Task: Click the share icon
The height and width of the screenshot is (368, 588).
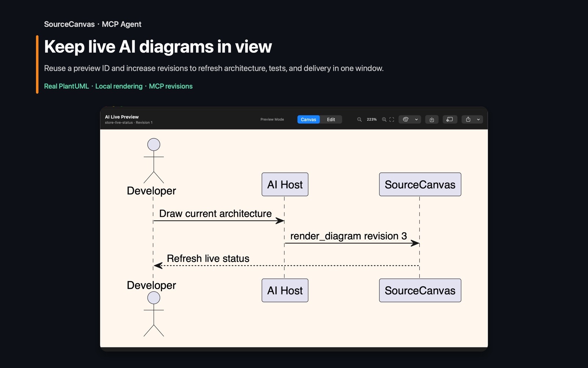Action: click(468, 120)
